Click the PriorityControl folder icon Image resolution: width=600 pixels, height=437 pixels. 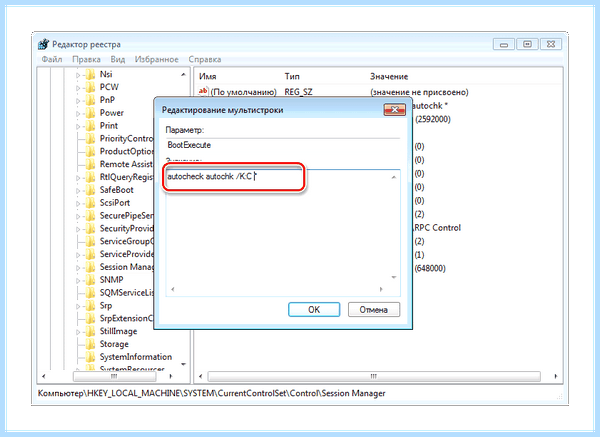(x=90, y=139)
